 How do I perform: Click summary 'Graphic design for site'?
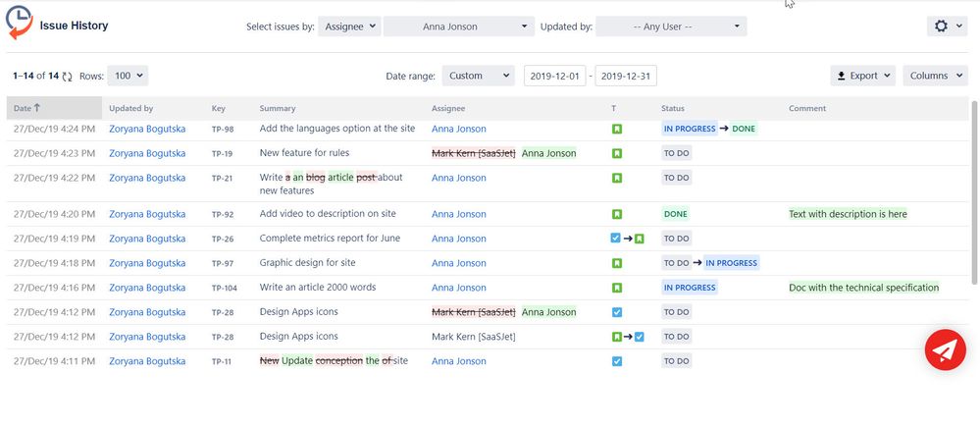click(x=307, y=262)
